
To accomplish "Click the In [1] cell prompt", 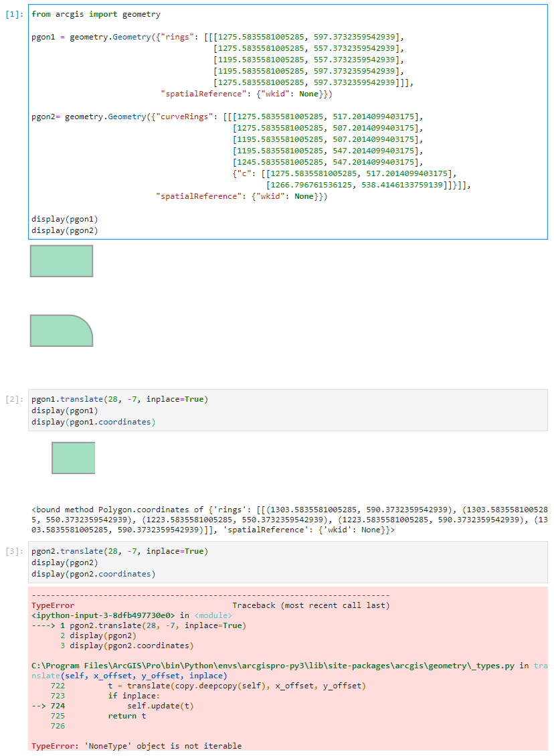I will (13, 13).
